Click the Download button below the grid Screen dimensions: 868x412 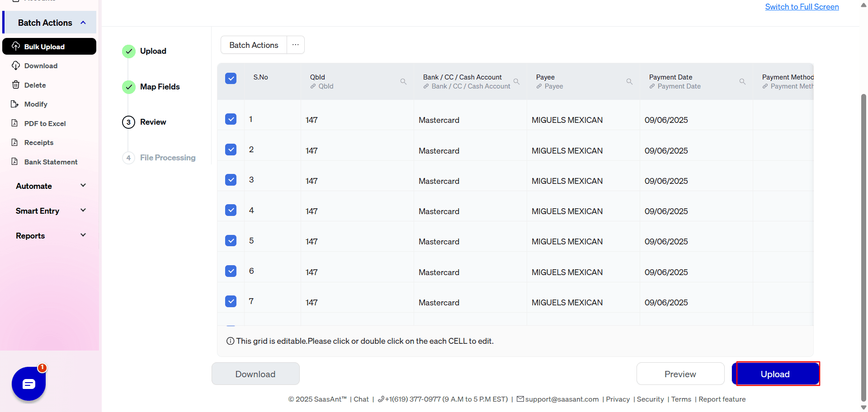[255, 374]
